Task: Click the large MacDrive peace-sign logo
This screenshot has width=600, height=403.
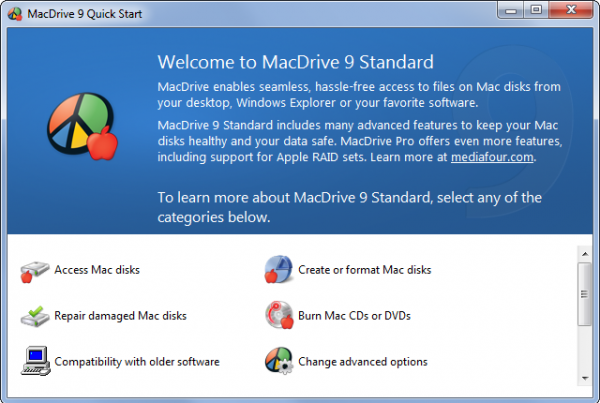Action: [82, 126]
